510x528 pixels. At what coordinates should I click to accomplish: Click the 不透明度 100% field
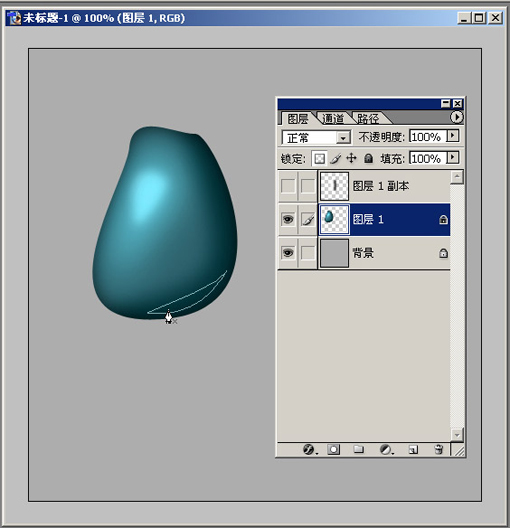pos(428,137)
